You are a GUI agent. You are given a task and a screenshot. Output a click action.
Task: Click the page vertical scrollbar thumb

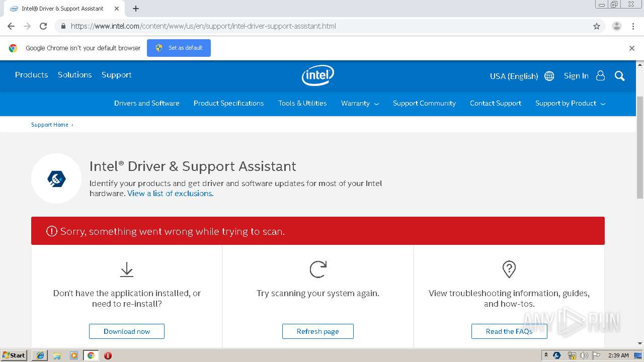click(640, 147)
